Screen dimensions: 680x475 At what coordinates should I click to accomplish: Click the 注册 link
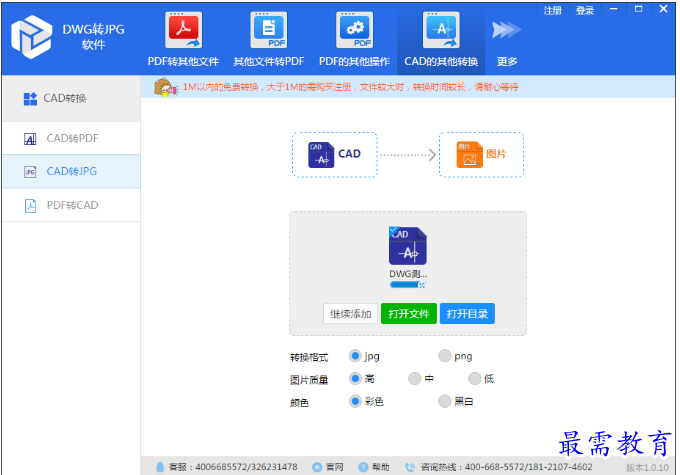pyautogui.click(x=552, y=11)
